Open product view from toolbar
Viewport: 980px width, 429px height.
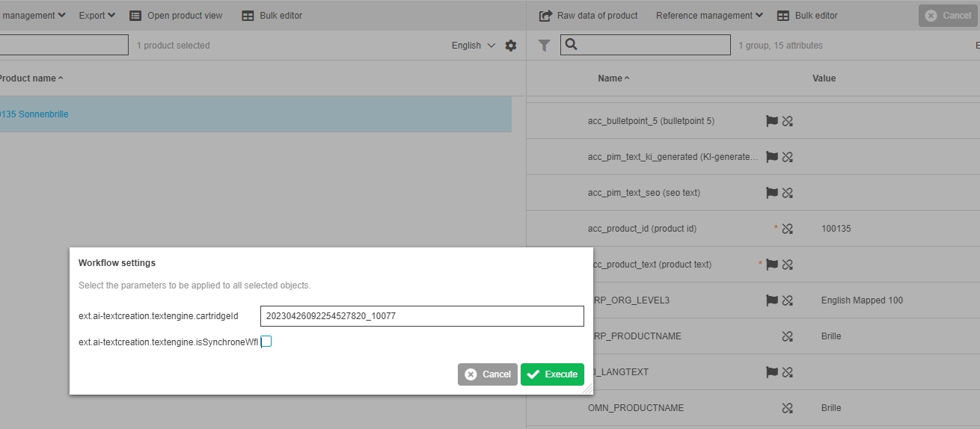[176, 16]
